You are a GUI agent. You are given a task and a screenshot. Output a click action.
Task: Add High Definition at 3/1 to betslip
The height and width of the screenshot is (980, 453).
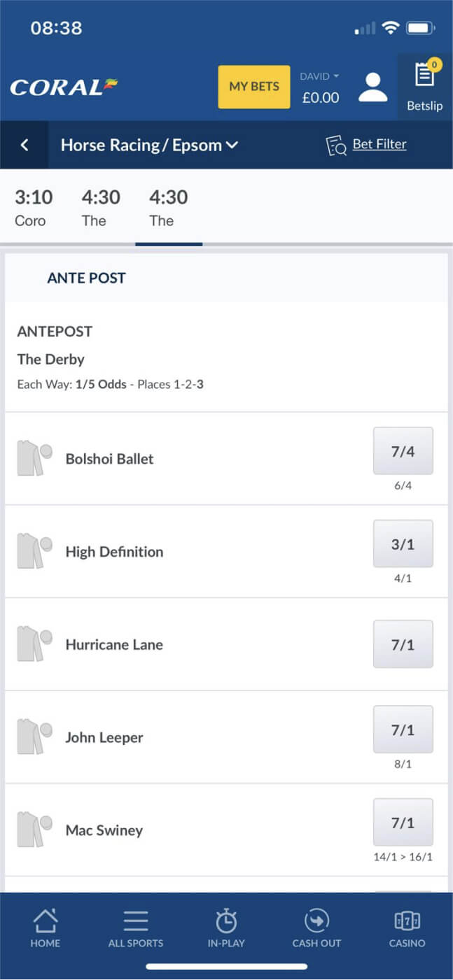click(403, 544)
